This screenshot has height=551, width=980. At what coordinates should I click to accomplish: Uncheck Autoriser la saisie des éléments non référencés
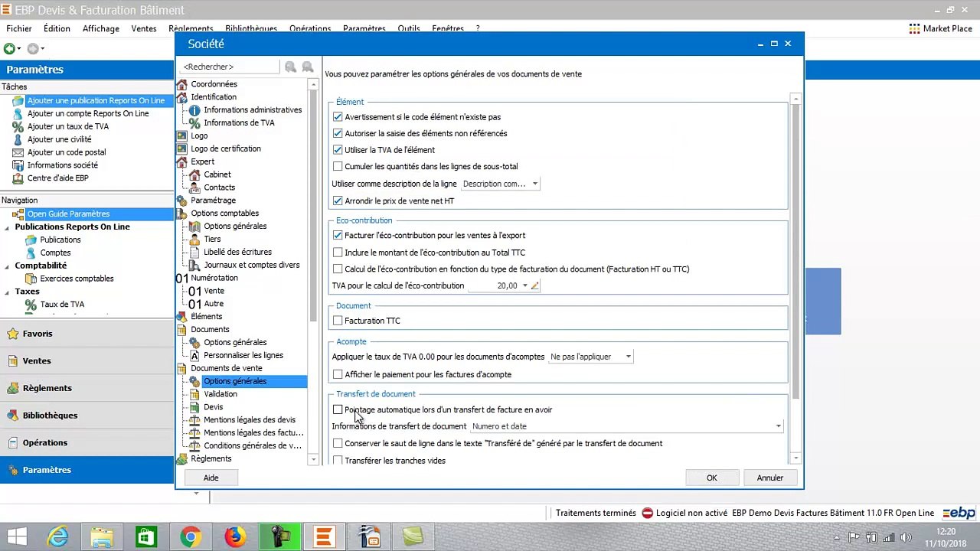coord(338,133)
